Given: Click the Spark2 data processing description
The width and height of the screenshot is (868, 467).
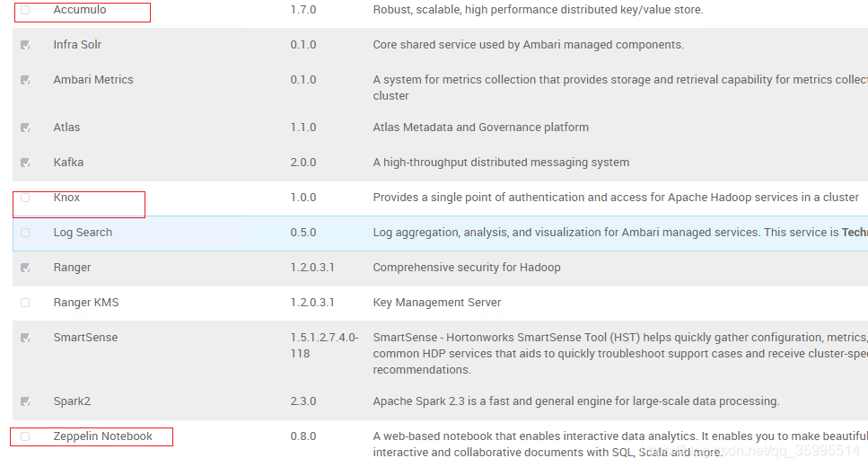Looking at the screenshot, I should tap(575, 401).
